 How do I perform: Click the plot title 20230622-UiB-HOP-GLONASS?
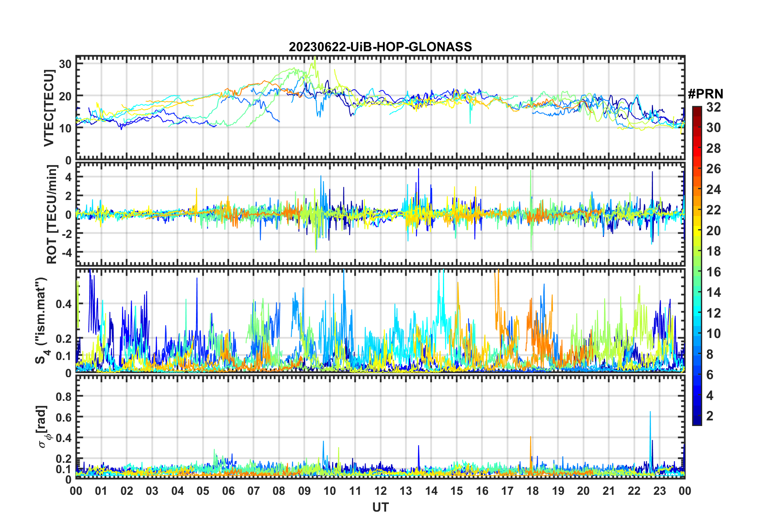click(380, 47)
